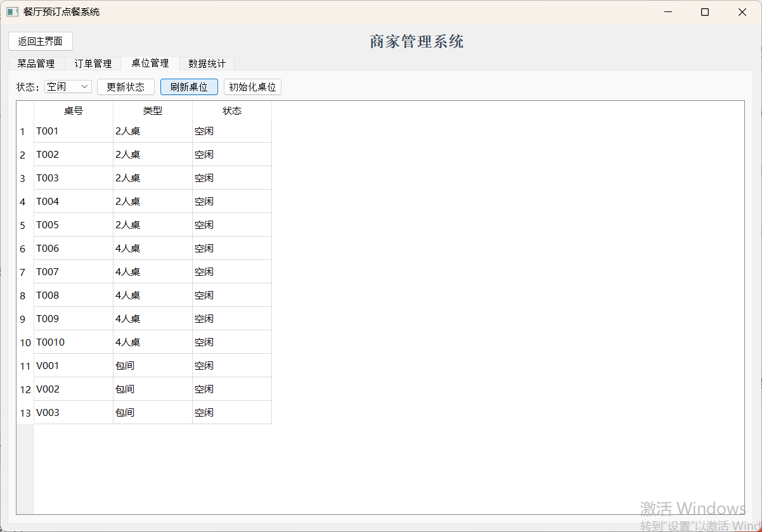
Task: Click the 2人桌 type cell in T003 row
Action: (x=153, y=178)
